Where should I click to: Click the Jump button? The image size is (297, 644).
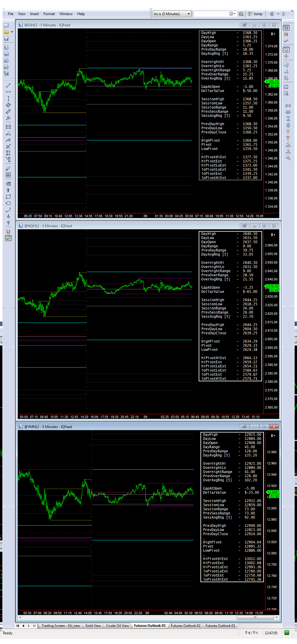click(x=255, y=14)
